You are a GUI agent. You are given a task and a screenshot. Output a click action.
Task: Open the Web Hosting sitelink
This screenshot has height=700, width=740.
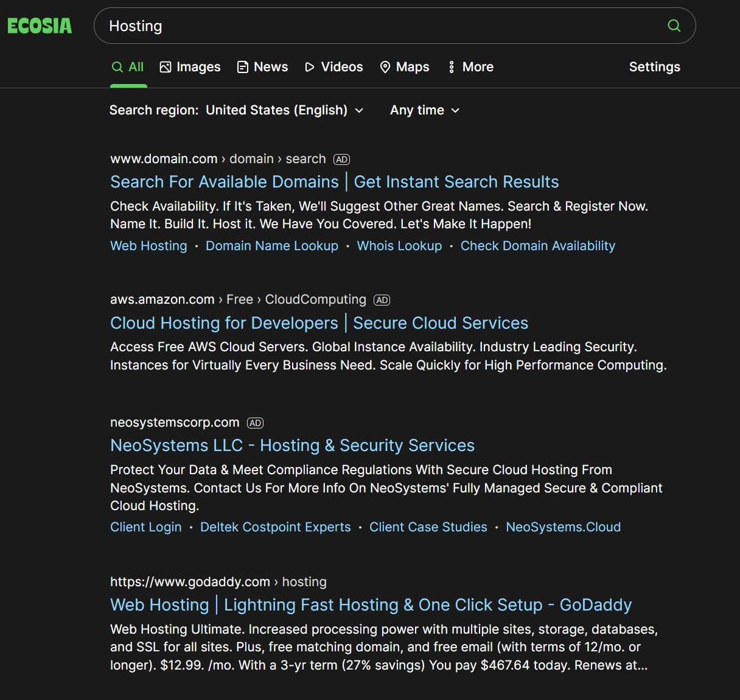pos(148,246)
